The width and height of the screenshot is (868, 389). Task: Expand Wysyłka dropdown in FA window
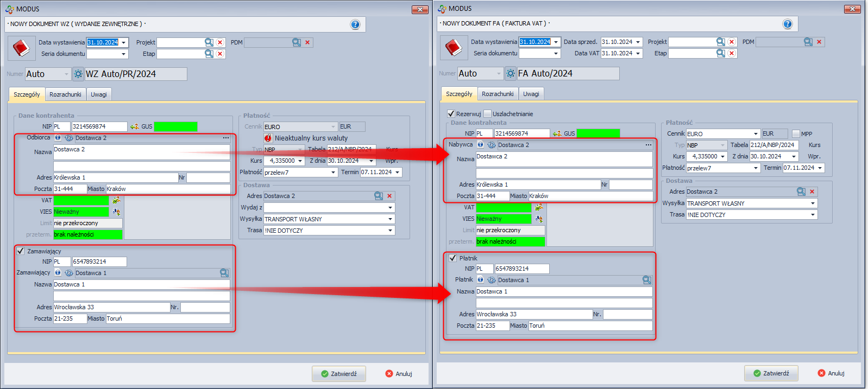(813, 203)
